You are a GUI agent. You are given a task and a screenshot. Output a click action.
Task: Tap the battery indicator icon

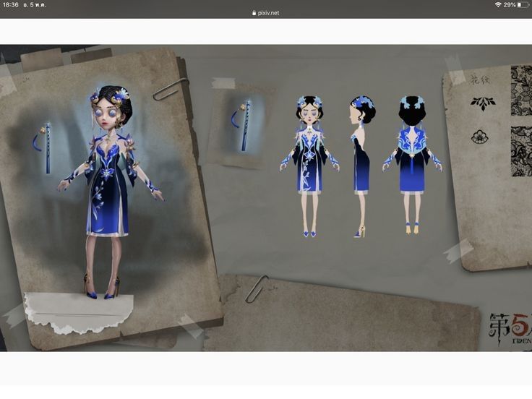click(x=523, y=5)
